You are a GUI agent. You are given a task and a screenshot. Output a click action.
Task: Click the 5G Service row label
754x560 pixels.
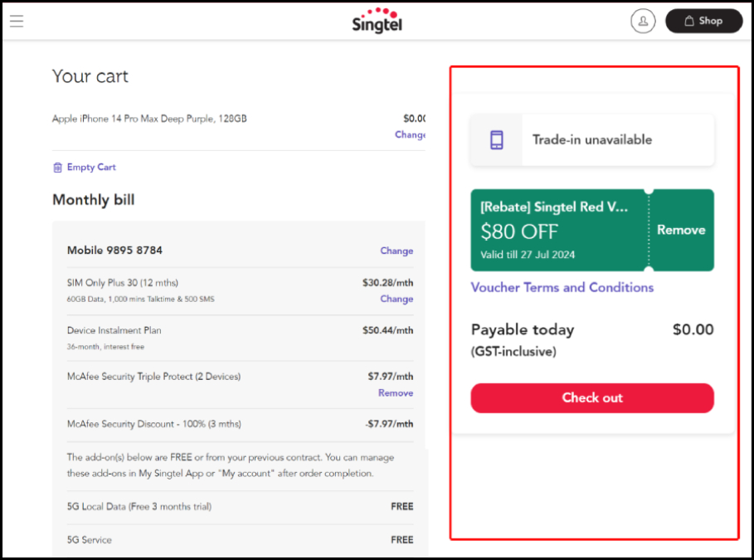[x=90, y=540]
